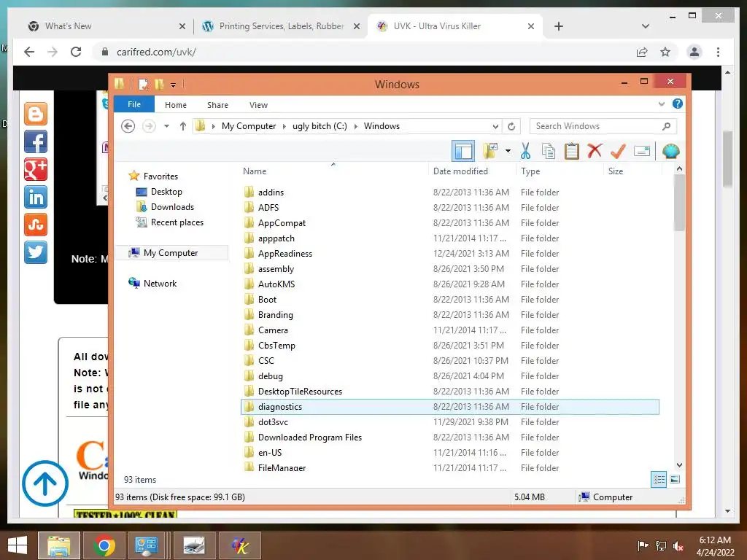Click My Computer in the address breadcrumb
This screenshot has width=747, height=560.
[x=249, y=126]
